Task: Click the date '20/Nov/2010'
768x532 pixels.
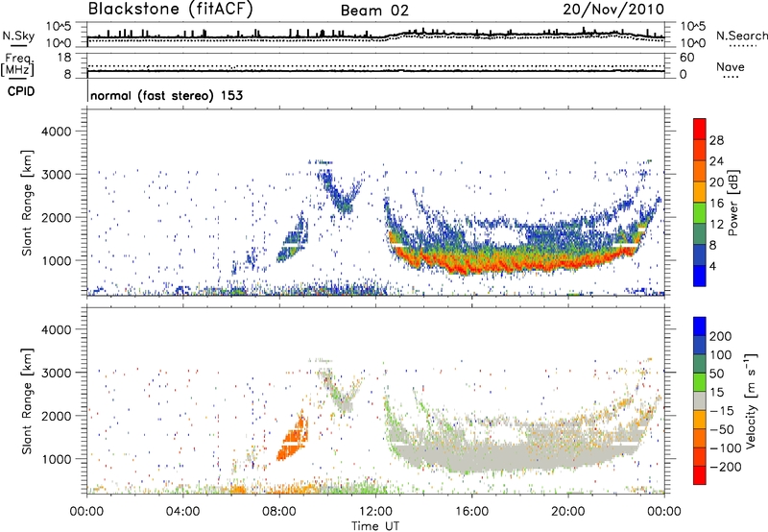Action: [x=613, y=9]
